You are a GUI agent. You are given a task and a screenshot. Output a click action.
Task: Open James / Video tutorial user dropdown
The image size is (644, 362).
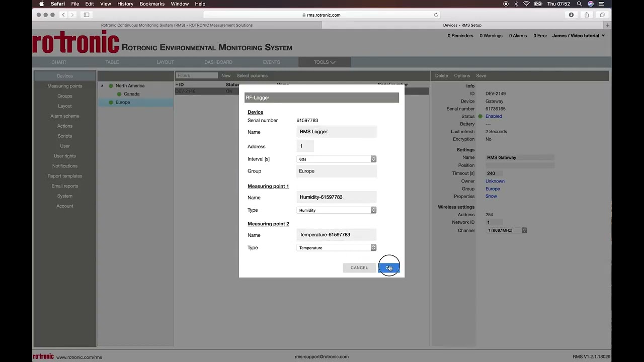tap(579, 36)
